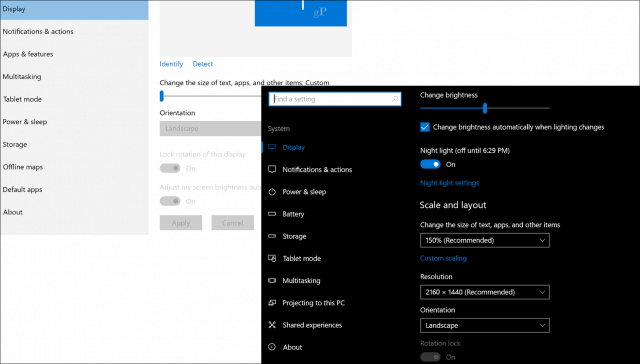
Task: Open the 2160 × 1440 resolution dropdown
Action: click(x=485, y=292)
